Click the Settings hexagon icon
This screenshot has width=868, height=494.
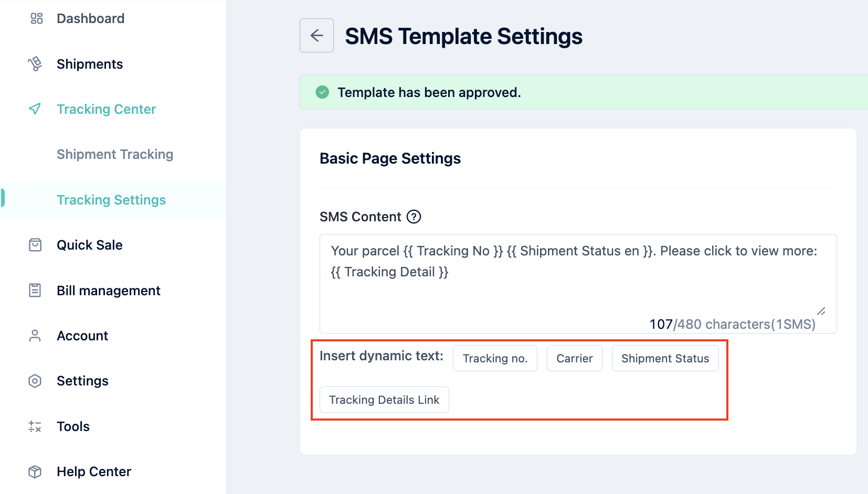tap(35, 381)
